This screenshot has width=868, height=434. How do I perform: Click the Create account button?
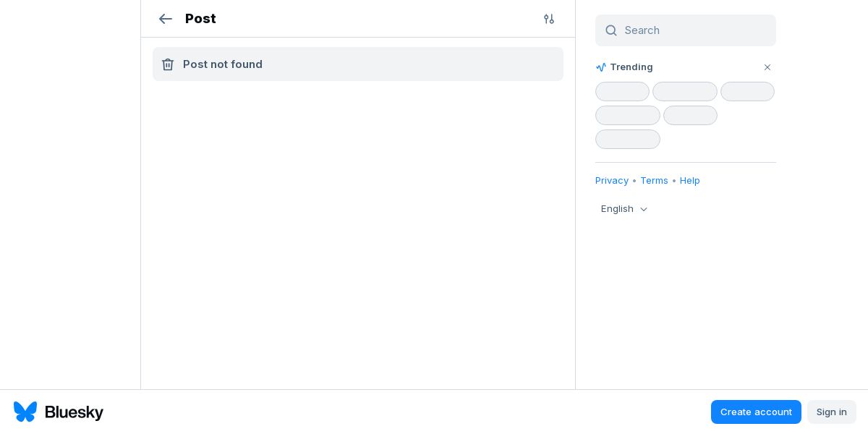pos(756,412)
